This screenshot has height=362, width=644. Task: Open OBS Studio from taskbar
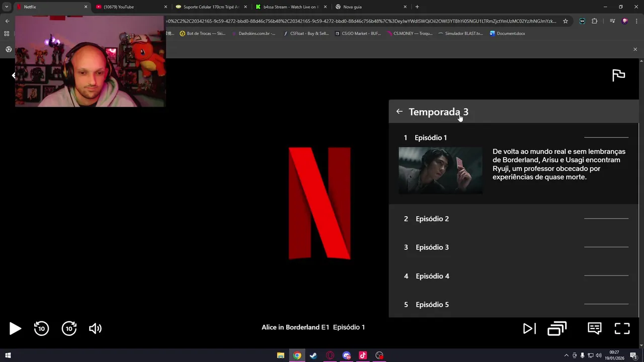[x=379, y=355]
